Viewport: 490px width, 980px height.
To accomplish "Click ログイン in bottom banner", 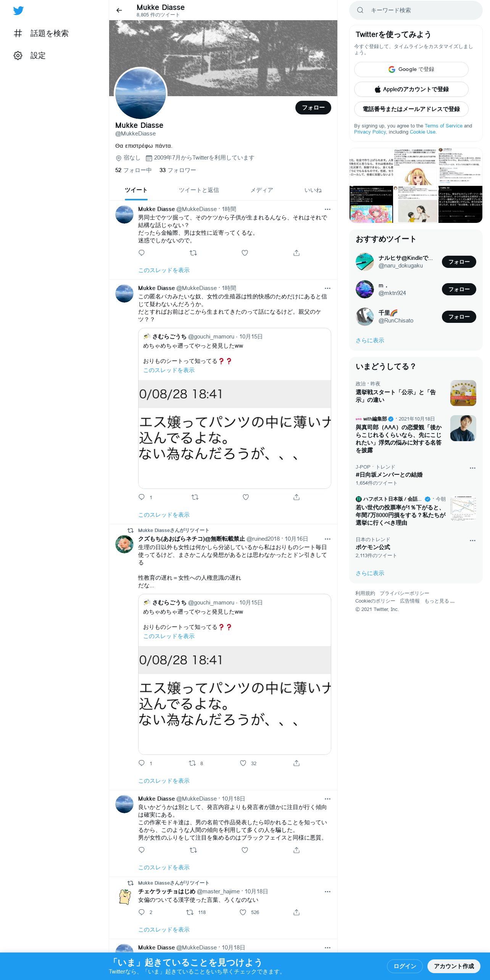I will pos(405,966).
